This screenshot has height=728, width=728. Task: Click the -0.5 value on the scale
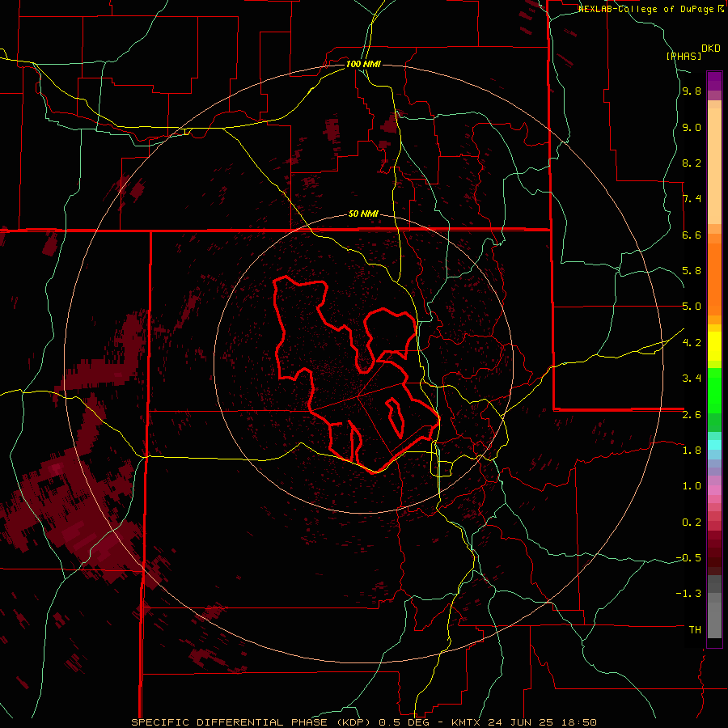tap(688, 558)
